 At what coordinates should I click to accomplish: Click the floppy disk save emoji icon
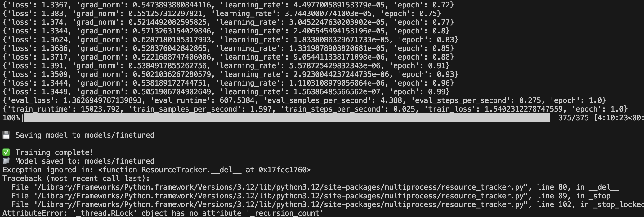pos(6,135)
